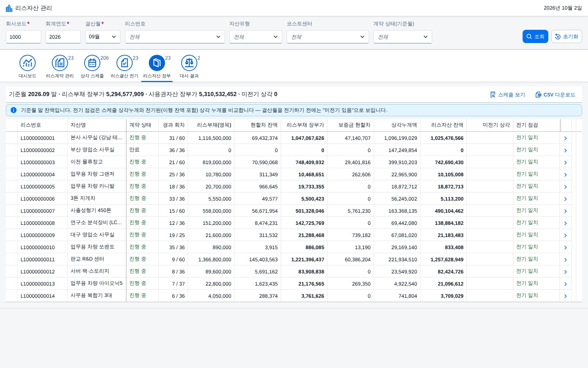Click the info icon in the blue notice
This screenshot has height=368, width=588.
(x=14, y=110)
